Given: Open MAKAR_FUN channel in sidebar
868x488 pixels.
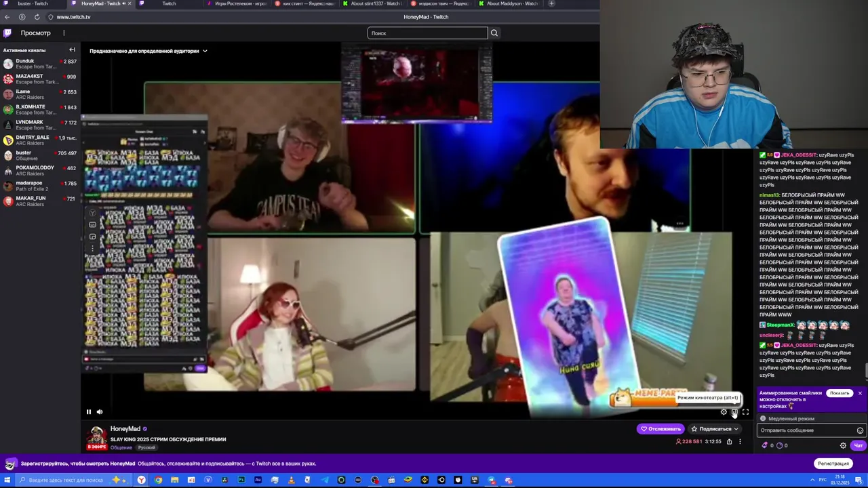Looking at the screenshot, I should (40, 201).
